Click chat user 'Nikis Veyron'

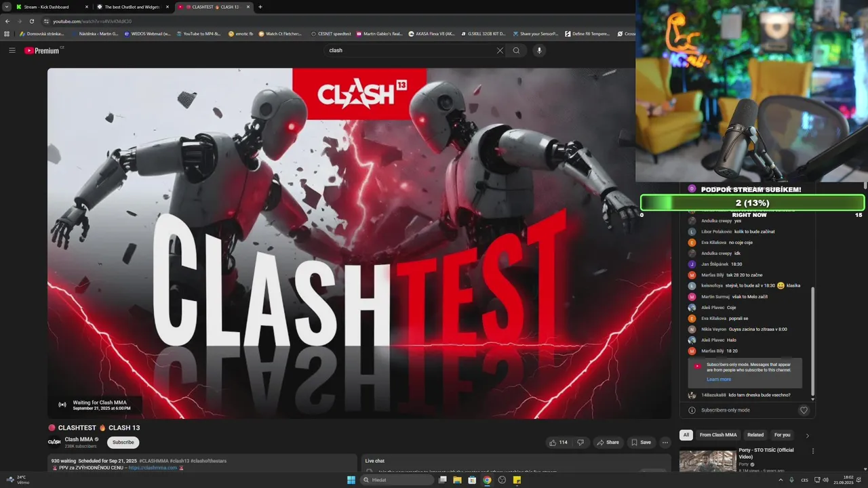coord(713,329)
